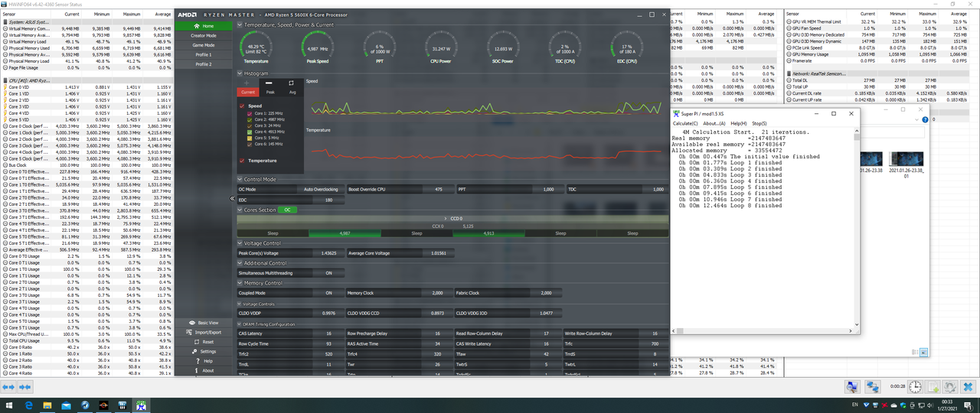This screenshot has width=980, height=413.
Task: Collapse the sidebar with double chevron
Action: [x=233, y=198]
